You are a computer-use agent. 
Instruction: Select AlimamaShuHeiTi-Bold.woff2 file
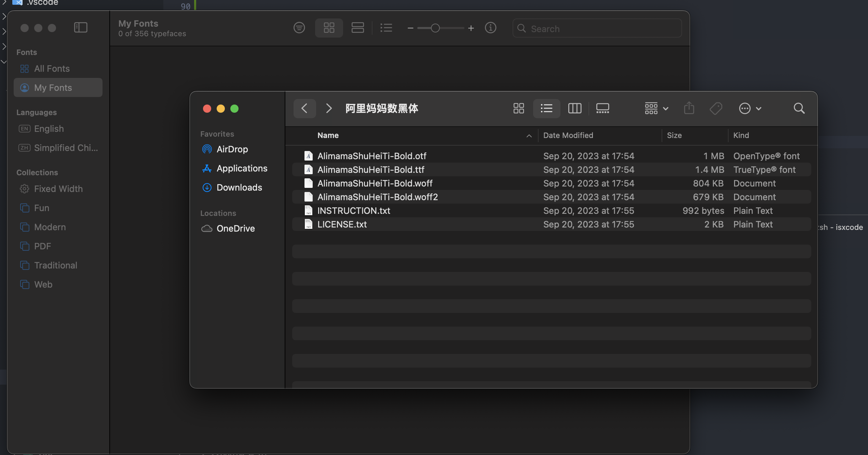(x=551, y=197)
